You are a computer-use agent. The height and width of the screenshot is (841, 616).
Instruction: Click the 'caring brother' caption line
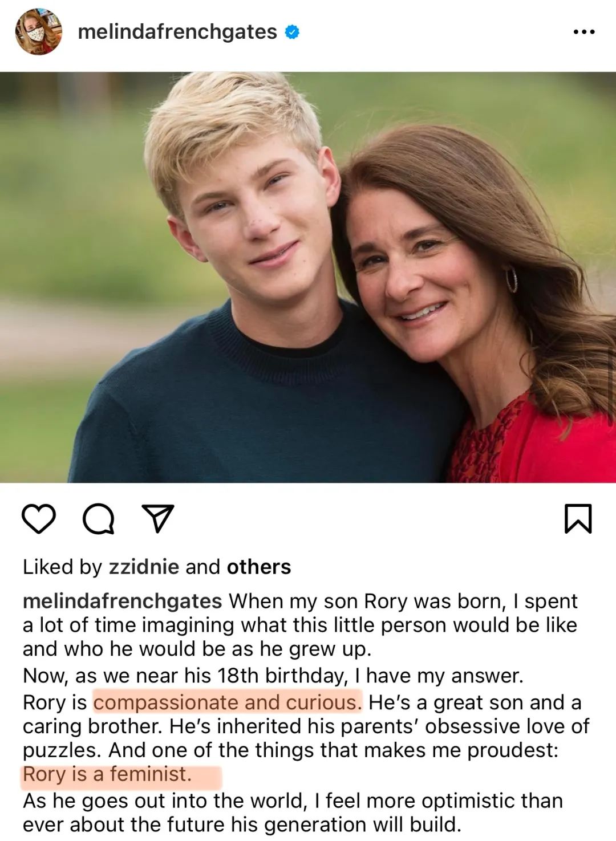coord(306,726)
